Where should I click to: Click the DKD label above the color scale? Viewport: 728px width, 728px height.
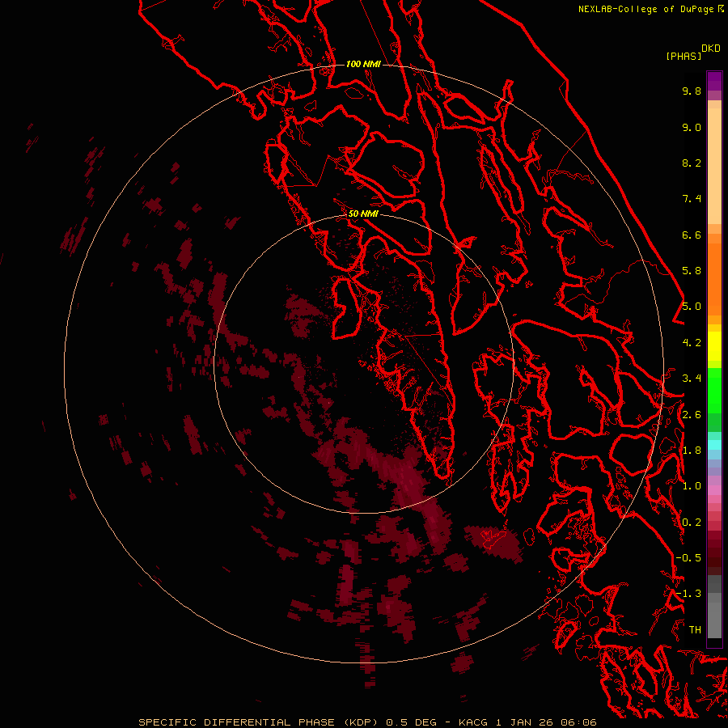(710, 49)
